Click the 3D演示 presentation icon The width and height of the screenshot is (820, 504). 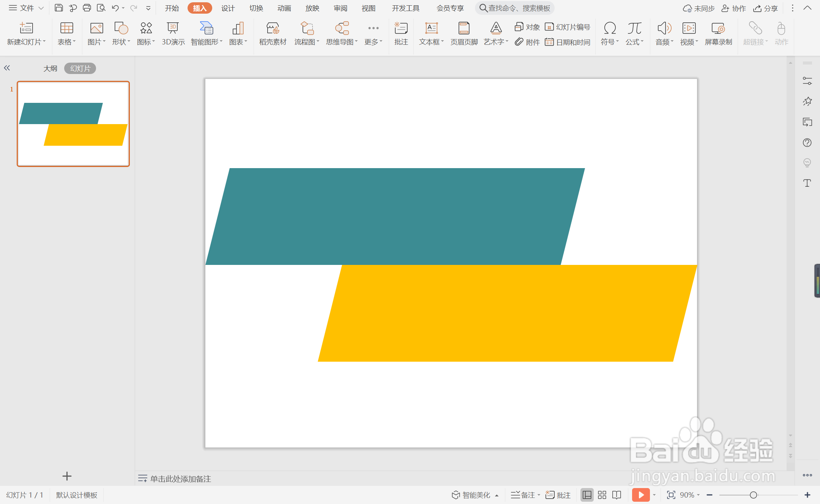pos(173,33)
